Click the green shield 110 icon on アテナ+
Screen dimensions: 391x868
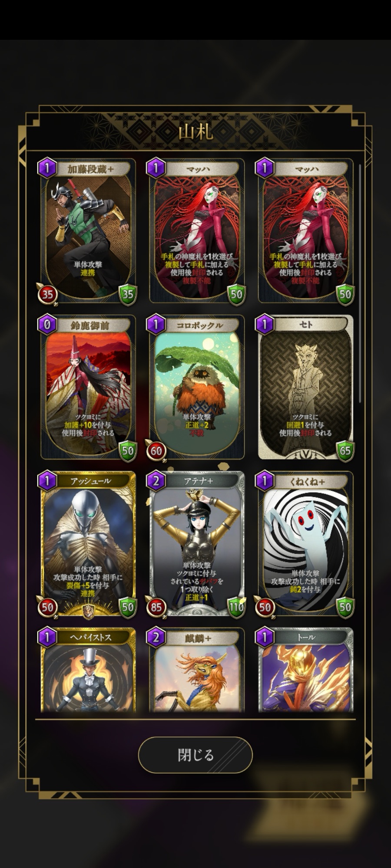[236, 607]
